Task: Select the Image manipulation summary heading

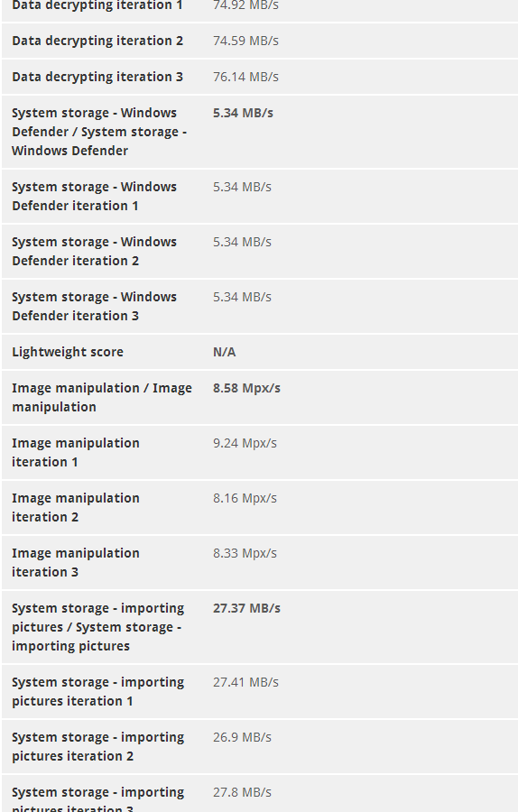Action: (x=102, y=398)
